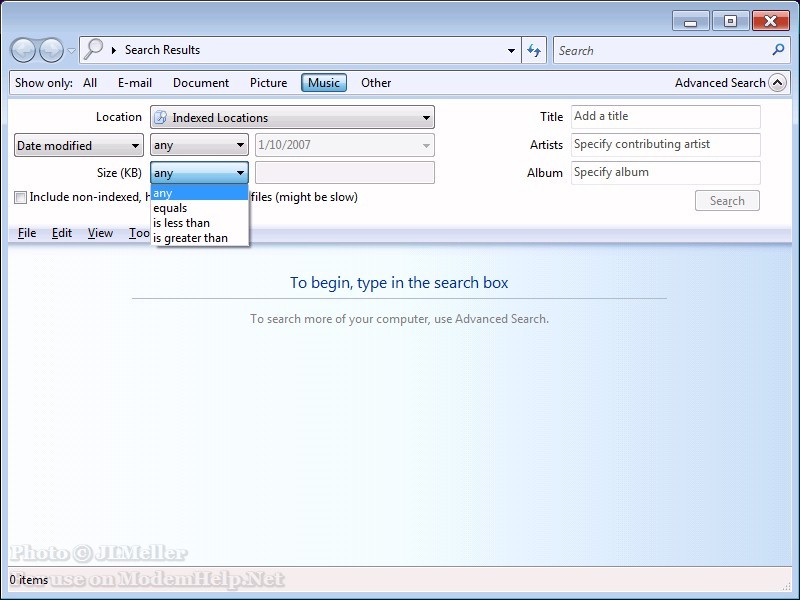Open the Date modified property dropdown
This screenshot has width=800, height=600.
[x=79, y=145]
